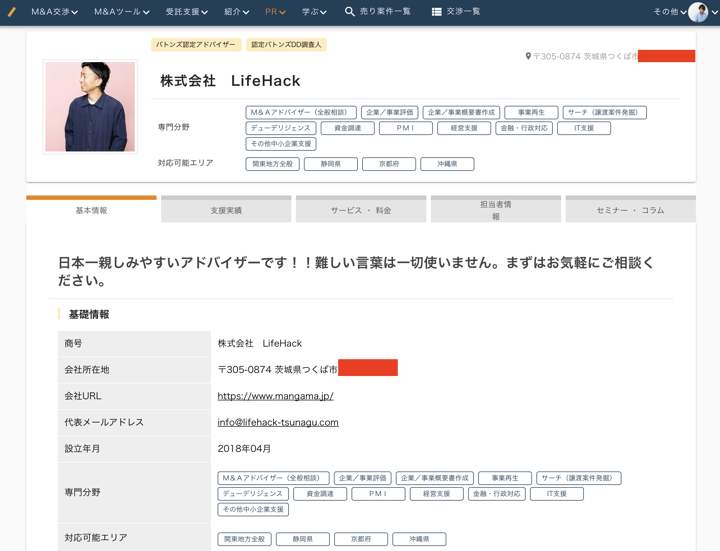Open the PR dropdown menu

(x=275, y=12)
